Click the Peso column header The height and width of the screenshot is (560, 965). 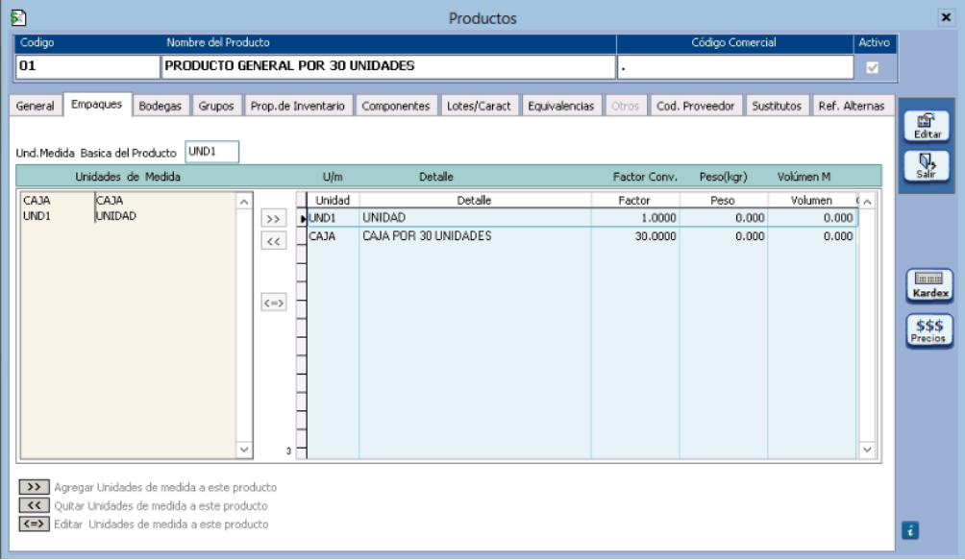pos(723,201)
